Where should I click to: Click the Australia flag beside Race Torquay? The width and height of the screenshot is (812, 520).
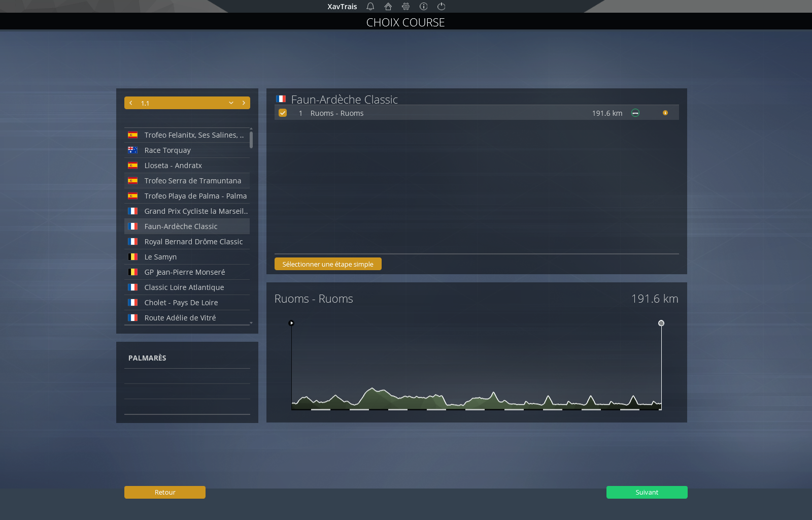(133, 150)
